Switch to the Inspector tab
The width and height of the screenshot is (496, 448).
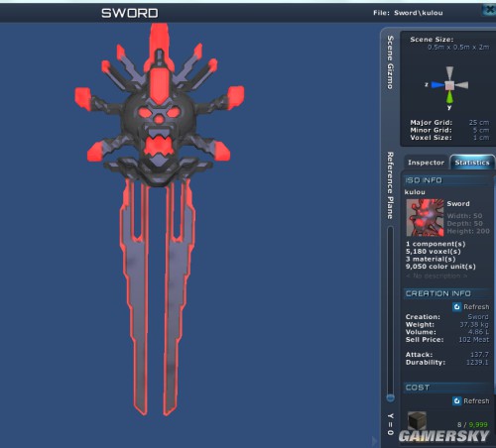[426, 163]
